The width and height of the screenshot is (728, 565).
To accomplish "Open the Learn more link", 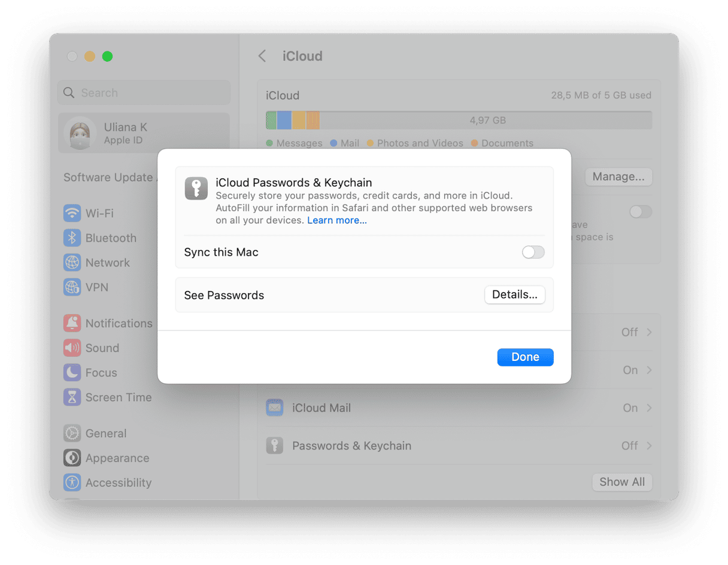I will click(x=336, y=220).
